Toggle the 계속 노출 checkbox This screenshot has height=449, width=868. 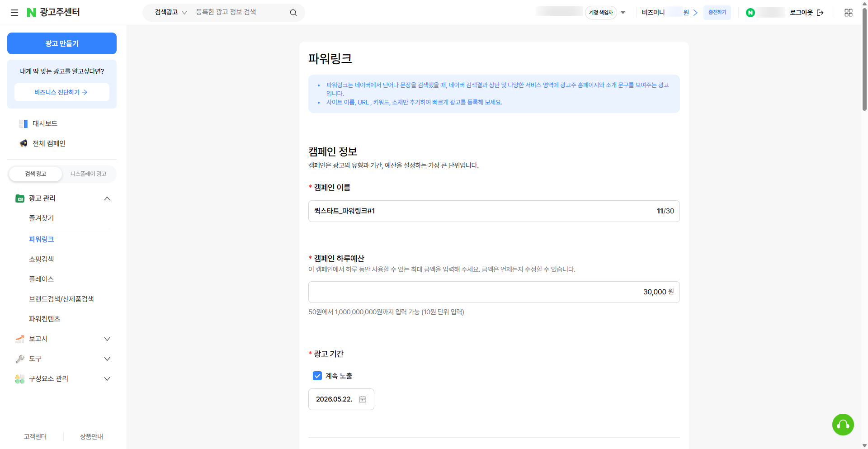tap(317, 376)
